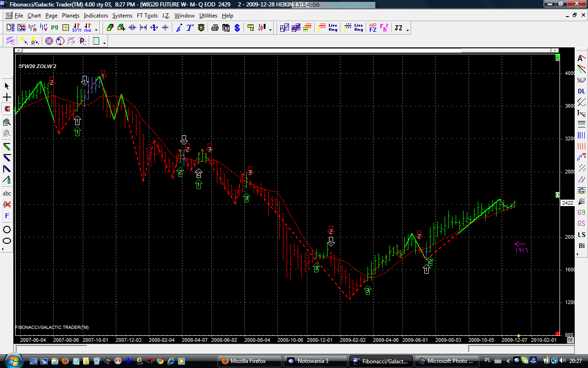Click the blue dollar sign icon
588x368 pixels.
[237, 28]
